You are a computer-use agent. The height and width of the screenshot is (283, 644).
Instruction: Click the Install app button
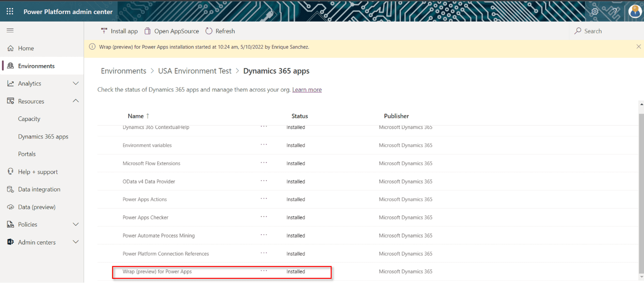pos(119,31)
